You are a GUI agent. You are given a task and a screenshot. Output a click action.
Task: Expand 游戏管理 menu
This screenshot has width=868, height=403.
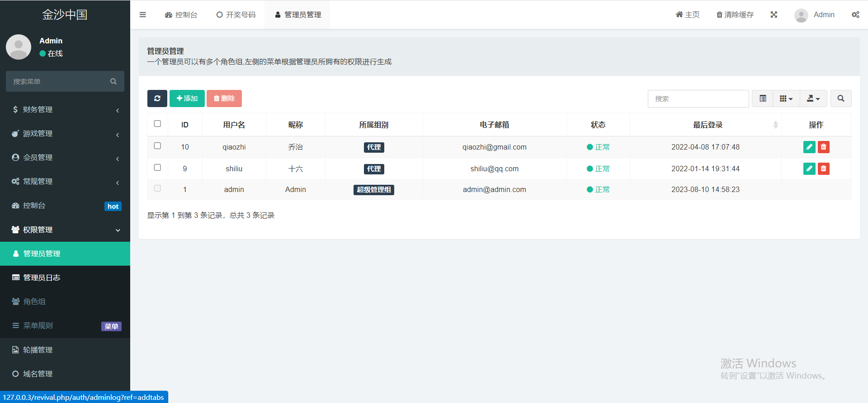click(65, 133)
